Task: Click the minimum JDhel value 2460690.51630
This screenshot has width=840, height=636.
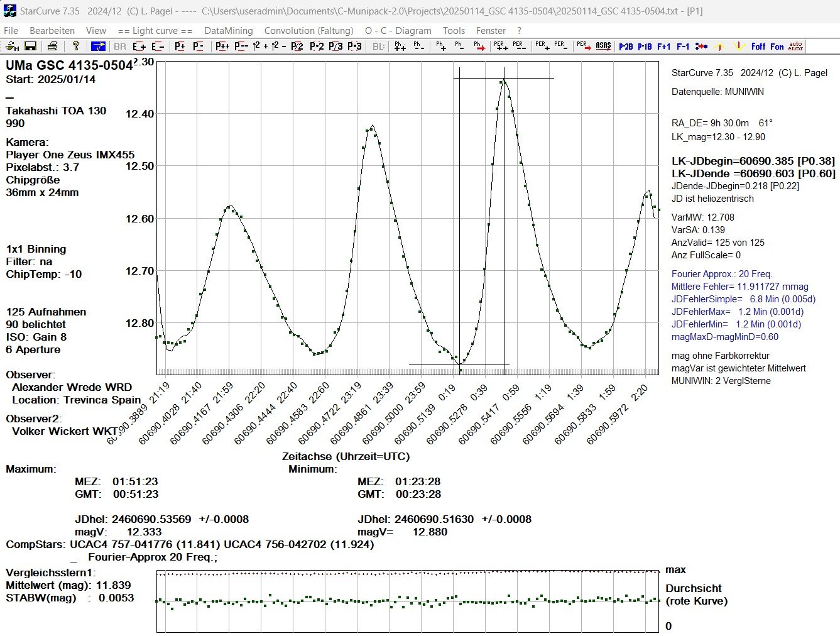Action: click(x=434, y=519)
